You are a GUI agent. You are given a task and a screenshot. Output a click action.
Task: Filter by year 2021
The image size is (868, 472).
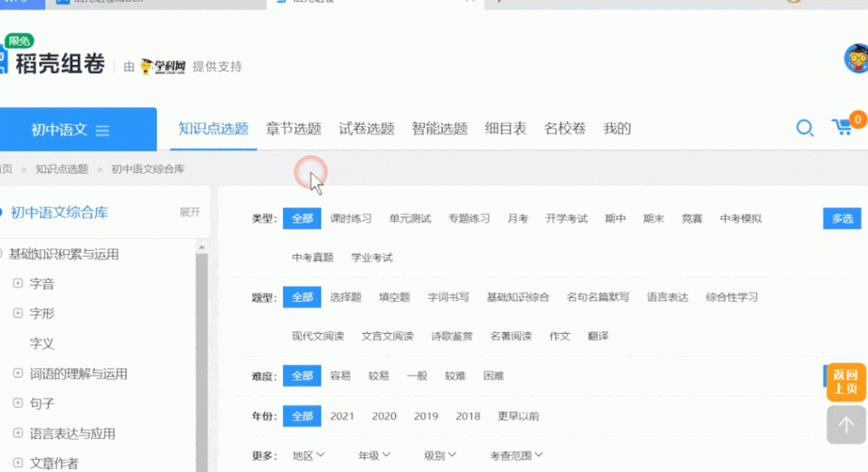point(342,416)
